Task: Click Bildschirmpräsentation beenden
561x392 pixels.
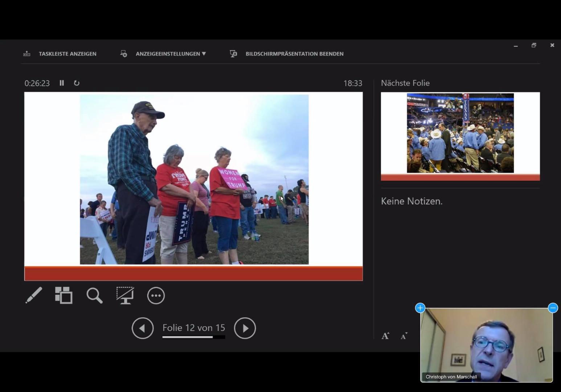Action: [x=294, y=54]
